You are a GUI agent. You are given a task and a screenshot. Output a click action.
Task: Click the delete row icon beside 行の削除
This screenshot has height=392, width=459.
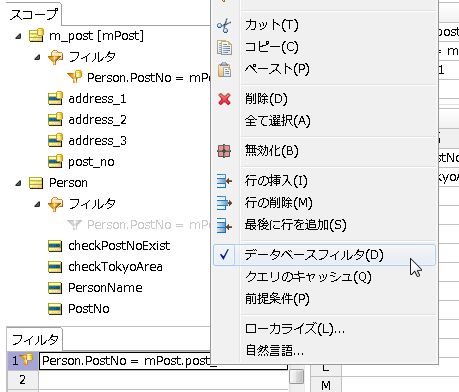pyautogui.click(x=224, y=203)
